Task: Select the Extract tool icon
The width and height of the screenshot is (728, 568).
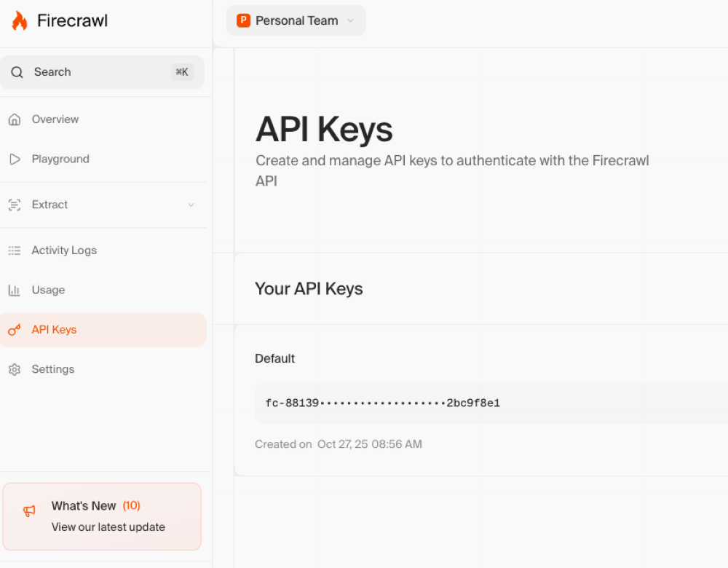Action: click(x=15, y=205)
